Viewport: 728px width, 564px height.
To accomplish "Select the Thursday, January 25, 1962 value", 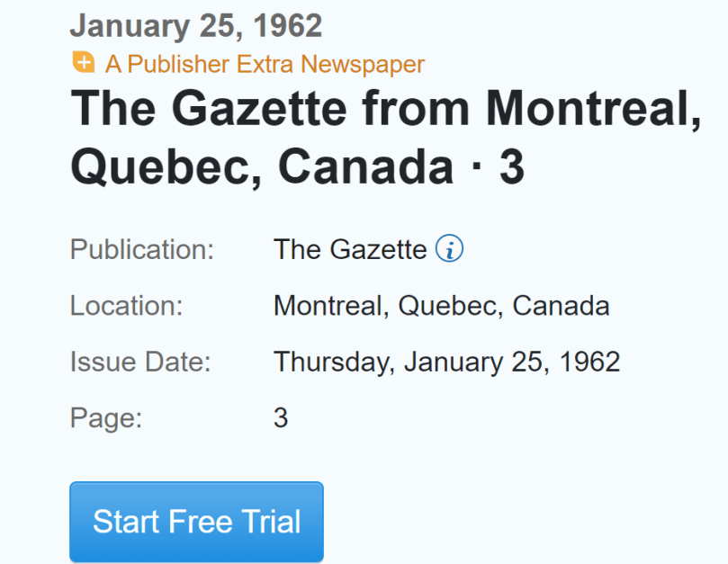I will pyautogui.click(x=446, y=362).
